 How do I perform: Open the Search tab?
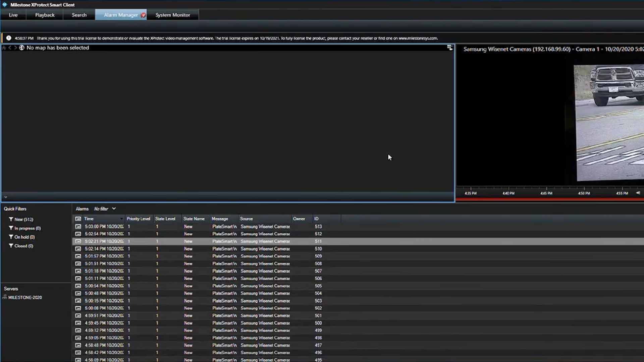point(79,15)
